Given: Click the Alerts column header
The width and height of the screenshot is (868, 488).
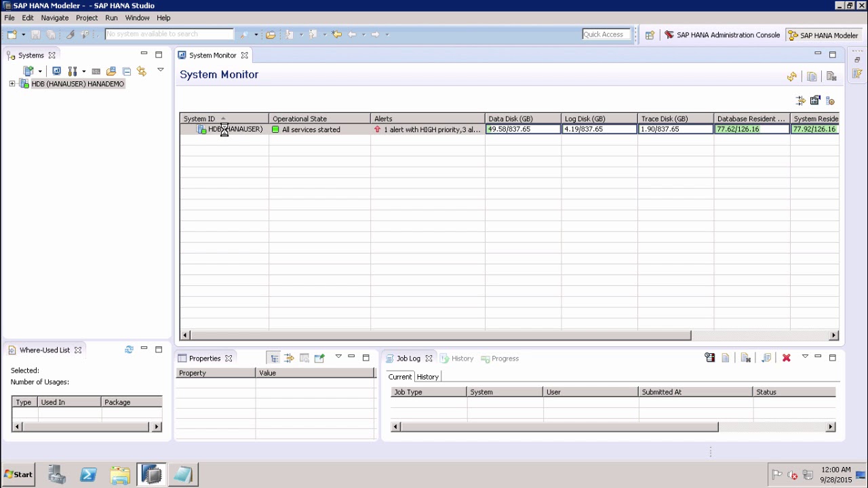Looking at the screenshot, I should coord(428,119).
